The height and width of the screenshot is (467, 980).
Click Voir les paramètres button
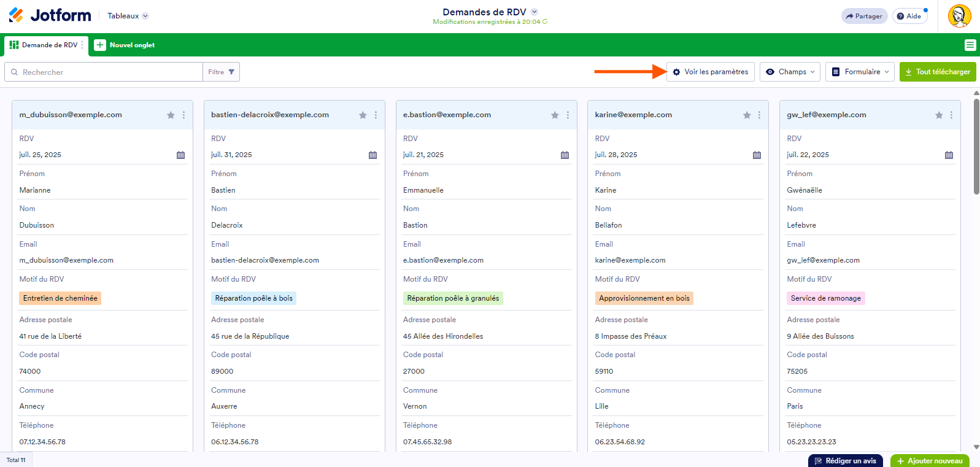click(711, 72)
